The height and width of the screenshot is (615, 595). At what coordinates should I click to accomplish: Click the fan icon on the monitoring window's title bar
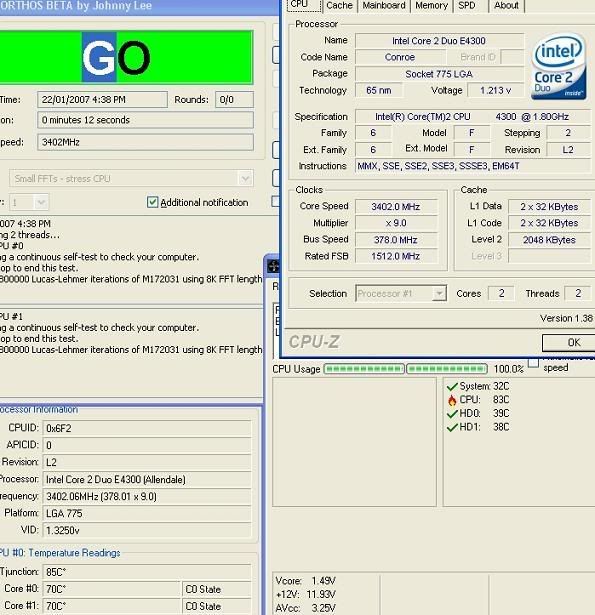point(273,266)
